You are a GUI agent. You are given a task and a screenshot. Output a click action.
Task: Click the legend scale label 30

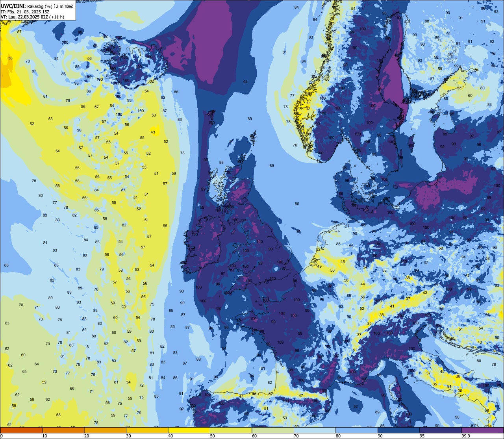pyautogui.click(x=128, y=436)
